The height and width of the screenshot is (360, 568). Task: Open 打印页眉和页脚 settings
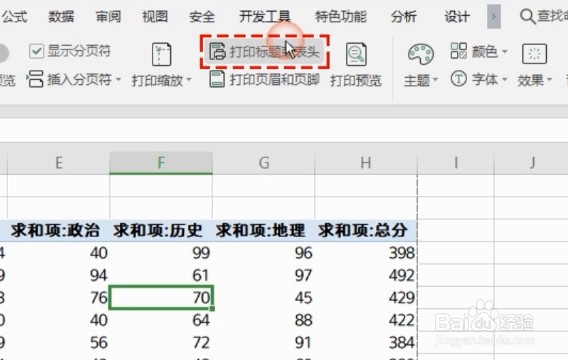coord(264,79)
